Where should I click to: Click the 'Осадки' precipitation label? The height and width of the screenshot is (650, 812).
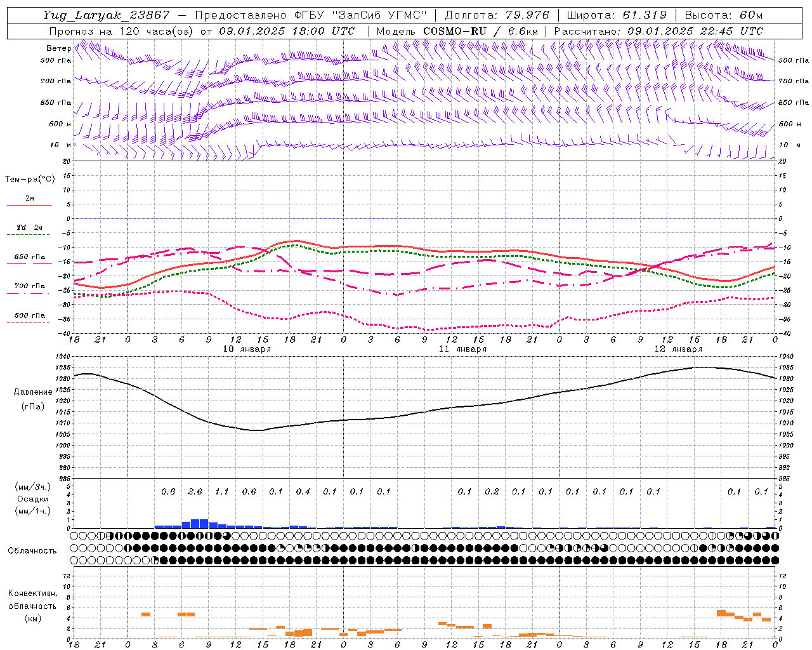[x=34, y=499]
